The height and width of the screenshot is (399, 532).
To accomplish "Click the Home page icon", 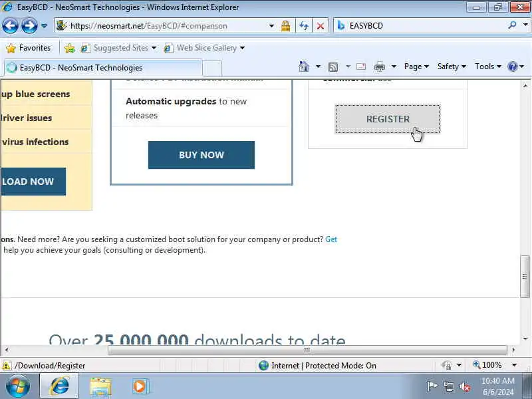I will (304, 66).
